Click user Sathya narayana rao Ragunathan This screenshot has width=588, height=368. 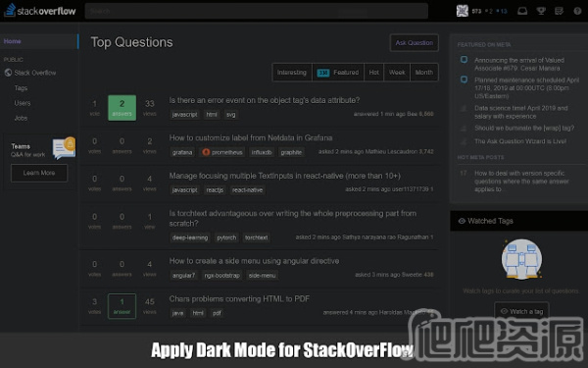click(x=385, y=237)
